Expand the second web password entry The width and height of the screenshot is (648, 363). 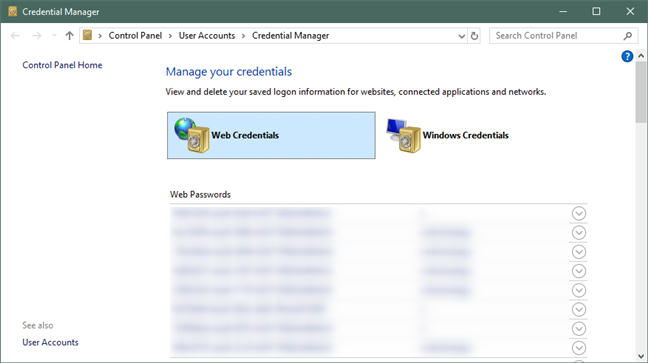click(579, 233)
